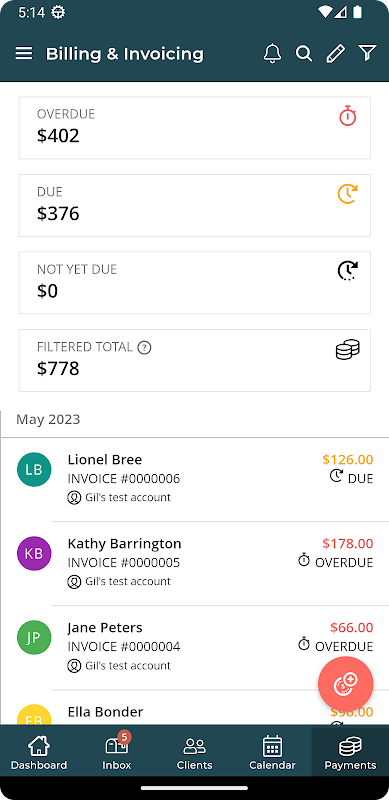Select the Overdue $402 summary card
The image size is (389, 800).
pyautogui.click(x=194, y=128)
